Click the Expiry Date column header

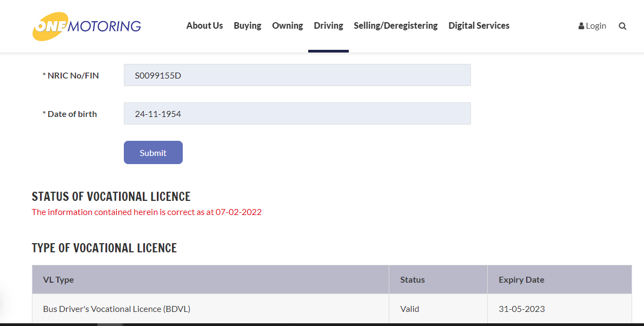[x=521, y=280]
